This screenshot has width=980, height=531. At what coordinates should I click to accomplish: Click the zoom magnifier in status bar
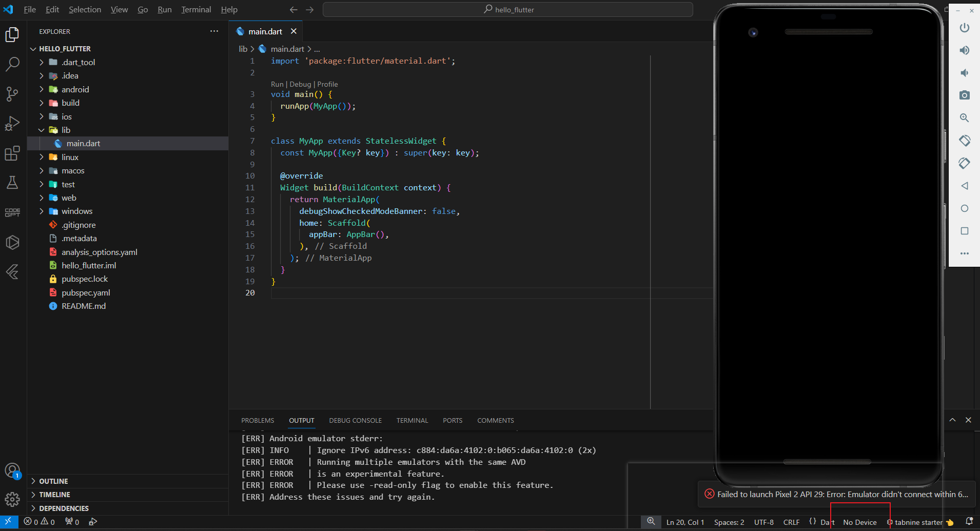pos(651,522)
